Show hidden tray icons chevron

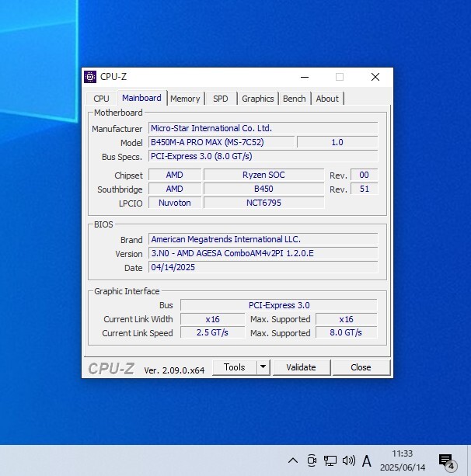point(293,460)
